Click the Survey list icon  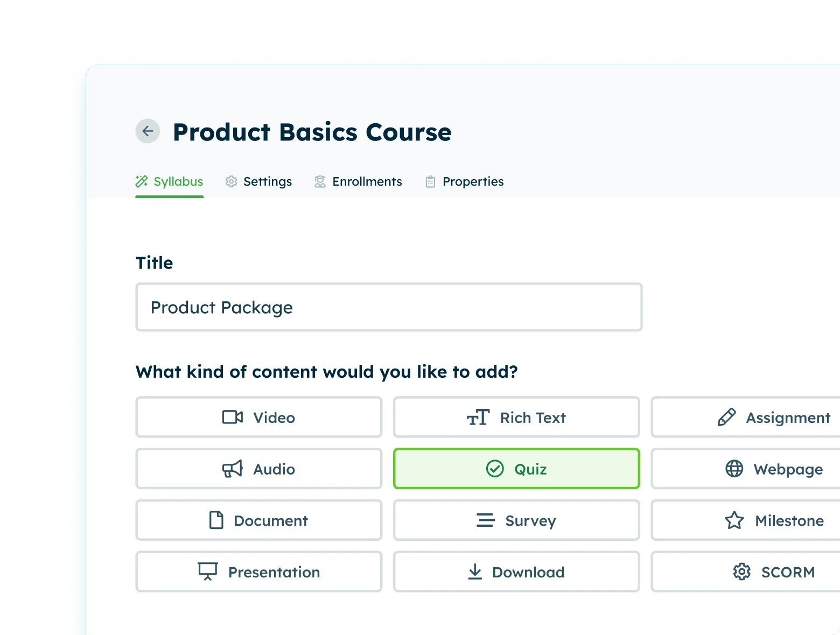point(486,520)
